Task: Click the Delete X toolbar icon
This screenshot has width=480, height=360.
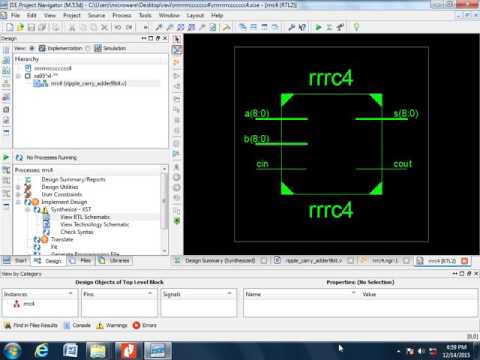Action: 105,27
